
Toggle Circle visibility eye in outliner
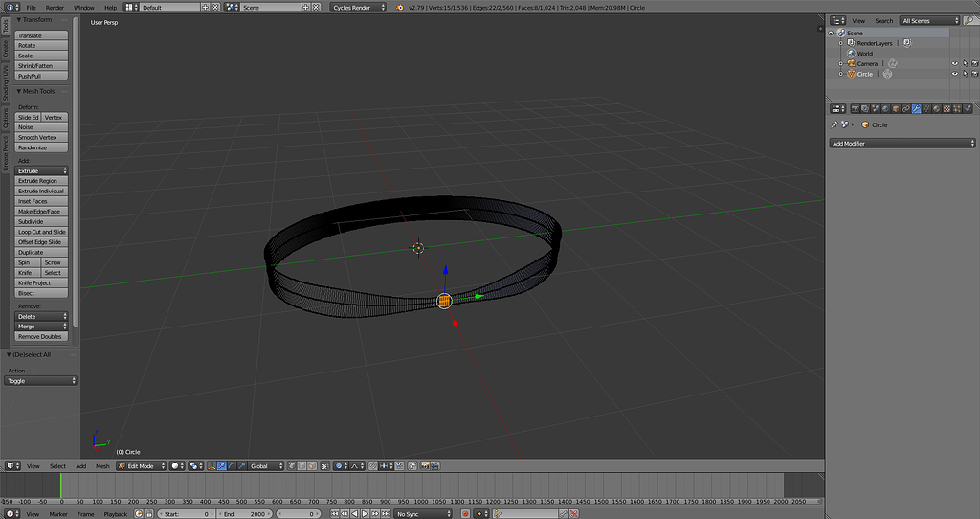(954, 74)
